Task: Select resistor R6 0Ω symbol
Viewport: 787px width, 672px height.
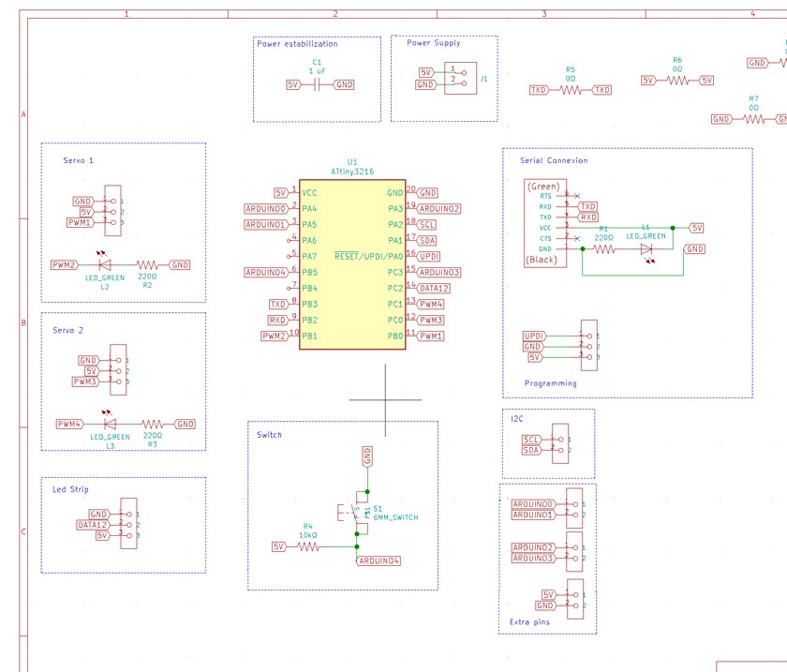Action: click(x=677, y=81)
